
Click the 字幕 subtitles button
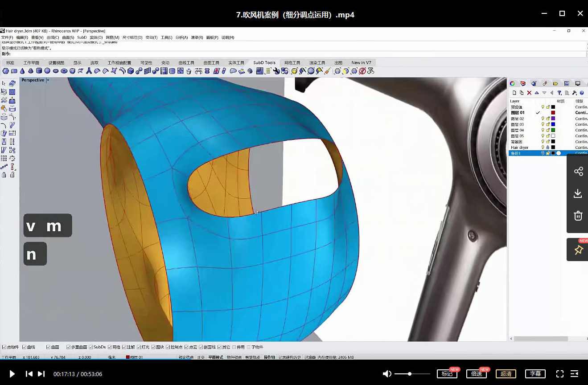point(535,374)
